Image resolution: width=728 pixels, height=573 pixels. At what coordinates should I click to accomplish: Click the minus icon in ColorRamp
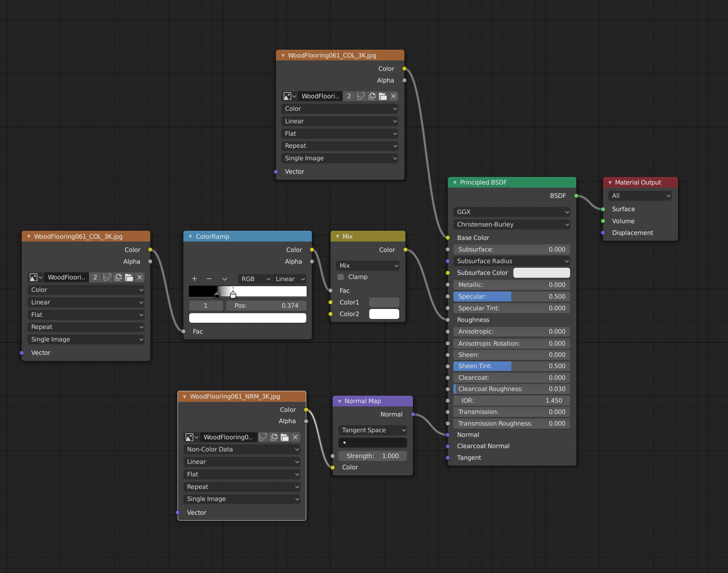tap(209, 279)
